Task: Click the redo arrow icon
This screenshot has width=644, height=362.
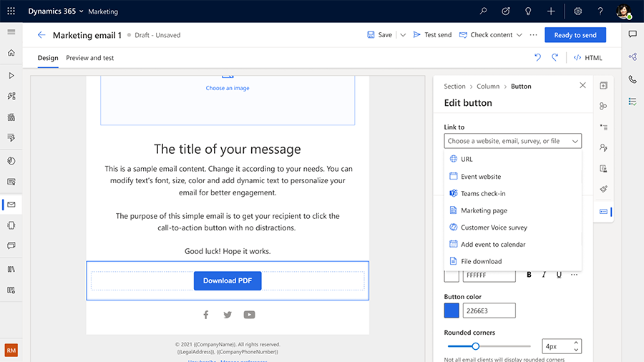Action: pos(555,58)
